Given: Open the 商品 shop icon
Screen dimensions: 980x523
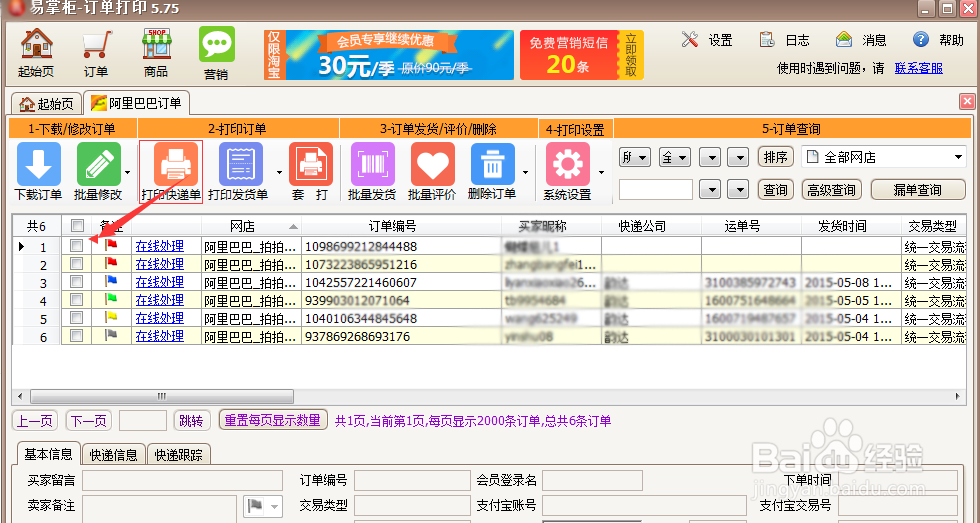Looking at the screenshot, I should click(156, 43).
